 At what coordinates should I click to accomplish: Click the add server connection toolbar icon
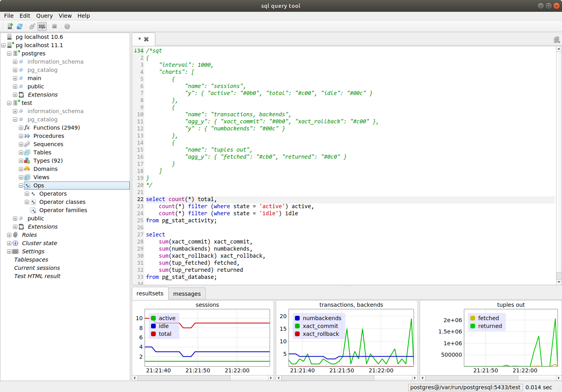10,26
